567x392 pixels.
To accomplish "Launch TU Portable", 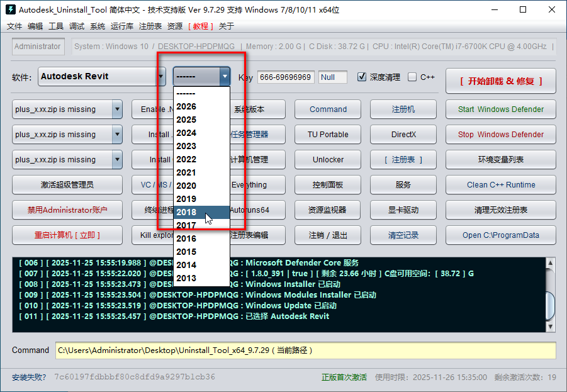I will (x=328, y=135).
